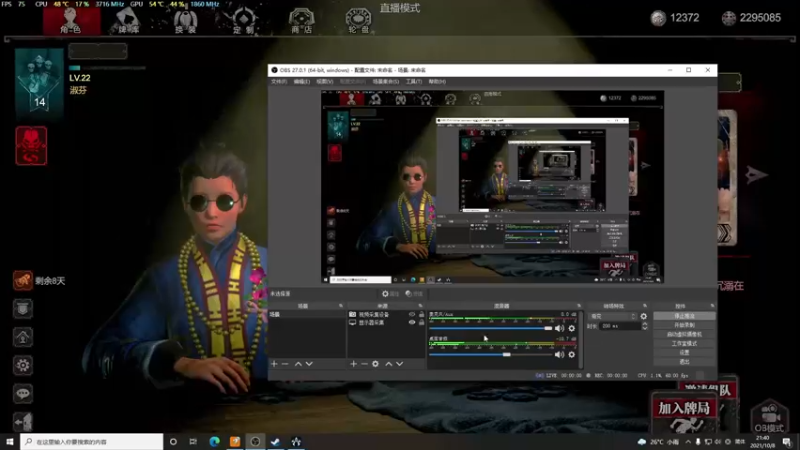Toggle 工作室模式 studio mode
800x450 pixels.
684,343
